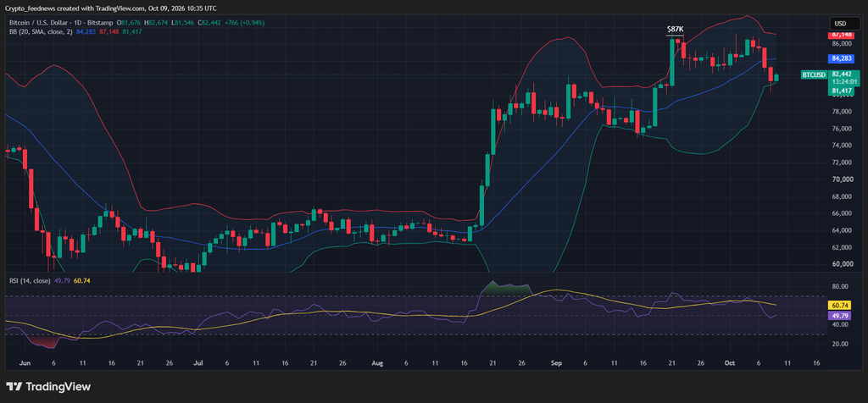The height and width of the screenshot is (403, 868).
Task: Click the 62,000 price axis label
Action: 842,247
